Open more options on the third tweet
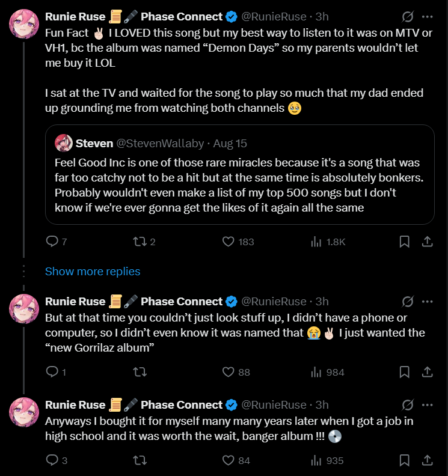The width and height of the screenshot is (448, 476). pyautogui.click(x=427, y=404)
